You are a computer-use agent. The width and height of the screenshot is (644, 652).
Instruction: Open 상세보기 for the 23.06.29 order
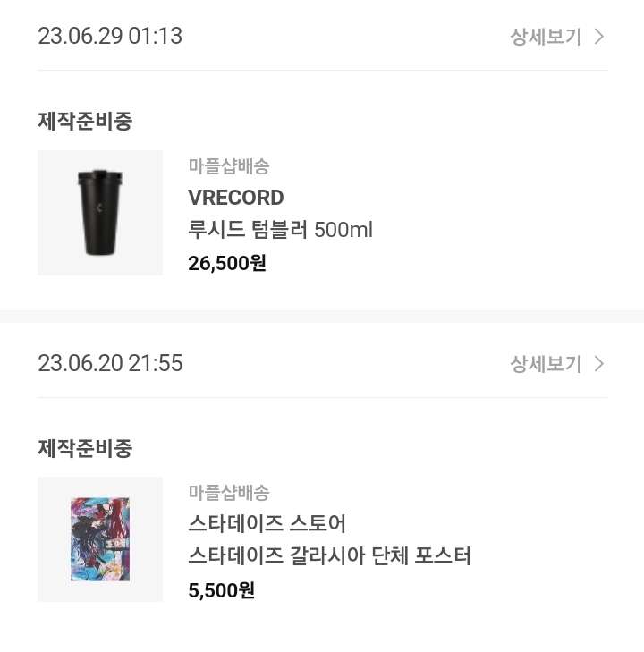pos(546,37)
